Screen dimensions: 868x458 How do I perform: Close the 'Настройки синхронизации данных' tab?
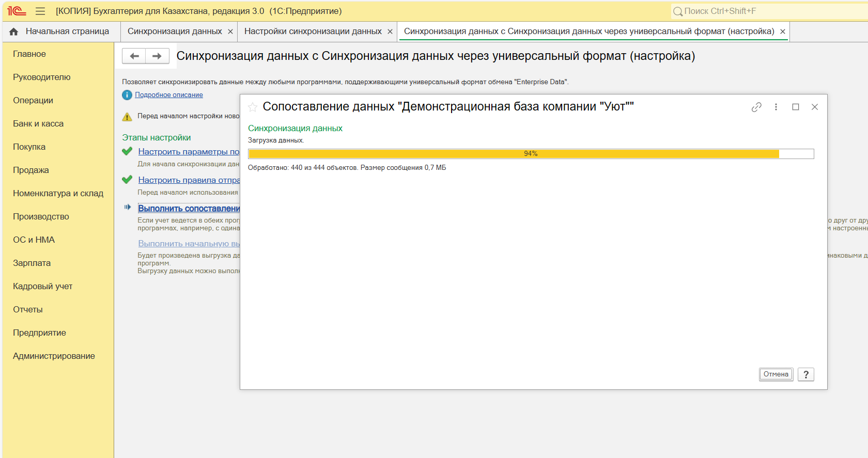click(x=390, y=31)
